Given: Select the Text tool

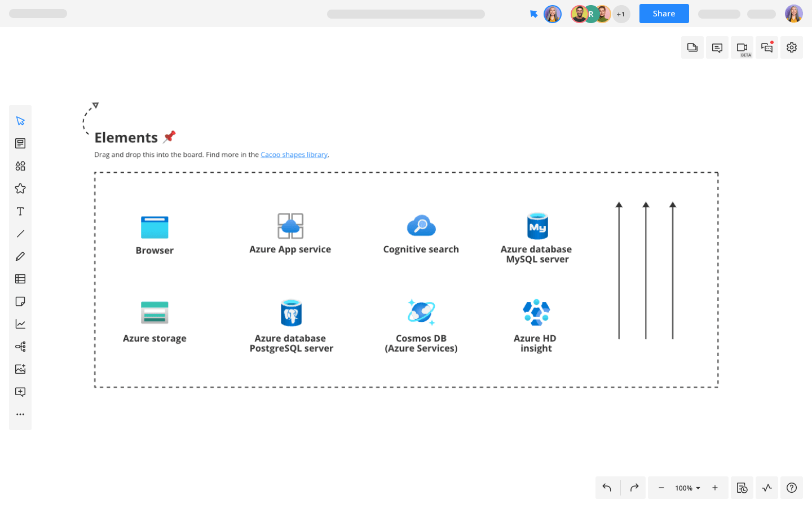Looking at the screenshot, I should (x=20, y=211).
